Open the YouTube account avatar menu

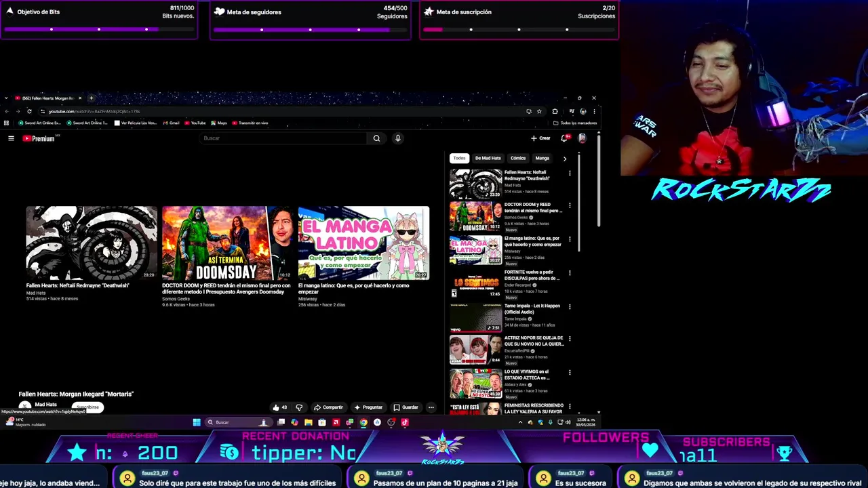point(582,138)
